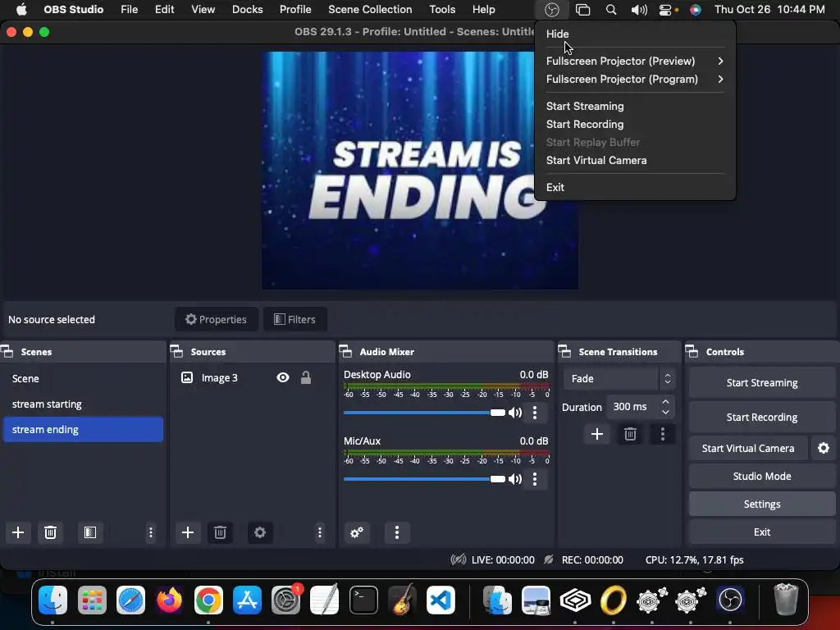840x630 pixels.
Task: Open source properties gear in Sources panel
Action: [260, 532]
